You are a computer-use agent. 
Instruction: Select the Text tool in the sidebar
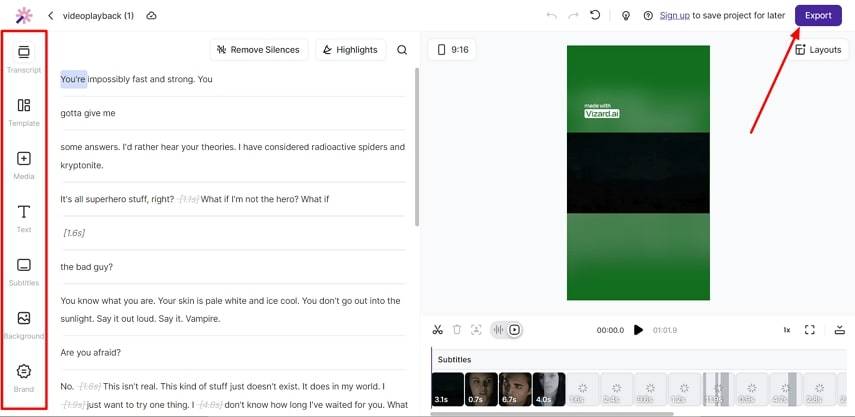24,219
